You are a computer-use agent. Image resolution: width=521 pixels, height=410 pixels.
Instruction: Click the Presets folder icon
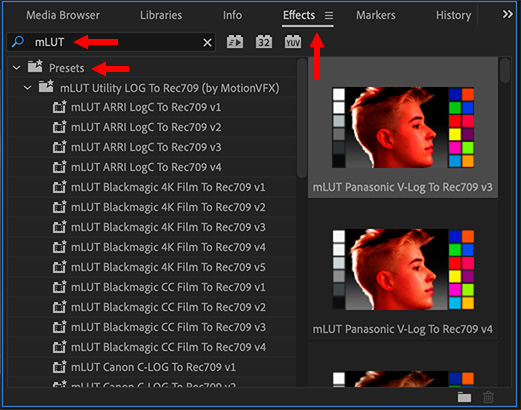pyautogui.click(x=35, y=66)
